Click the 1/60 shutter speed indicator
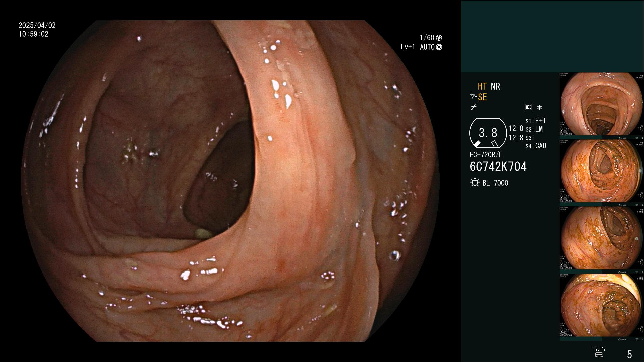This screenshot has width=644, height=362. point(427,38)
